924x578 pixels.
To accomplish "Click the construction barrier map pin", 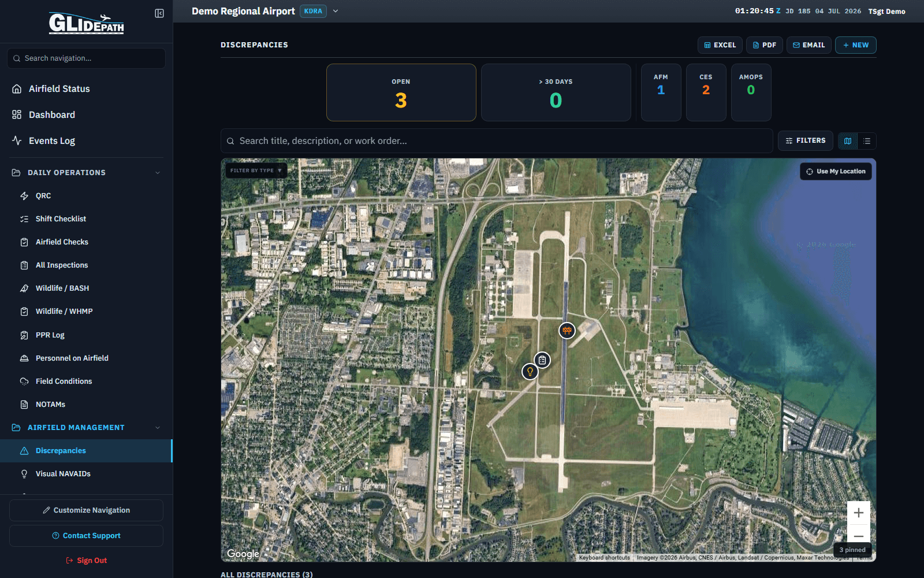I will pyautogui.click(x=567, y=331).
